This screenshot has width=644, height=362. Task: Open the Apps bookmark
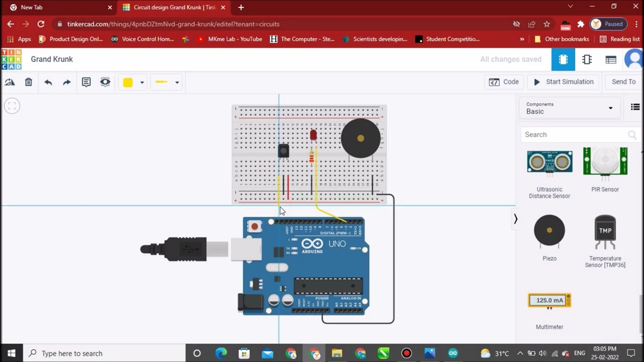[19, 39]
